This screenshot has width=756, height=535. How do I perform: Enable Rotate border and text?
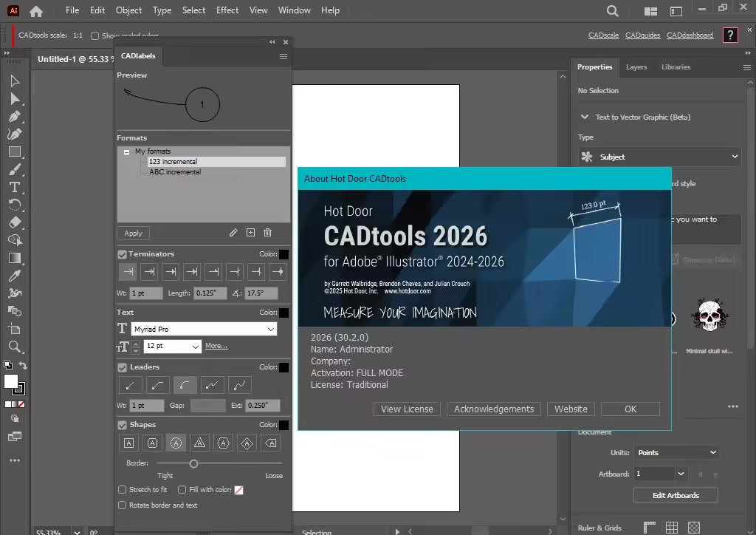click(x=123, y=505)
